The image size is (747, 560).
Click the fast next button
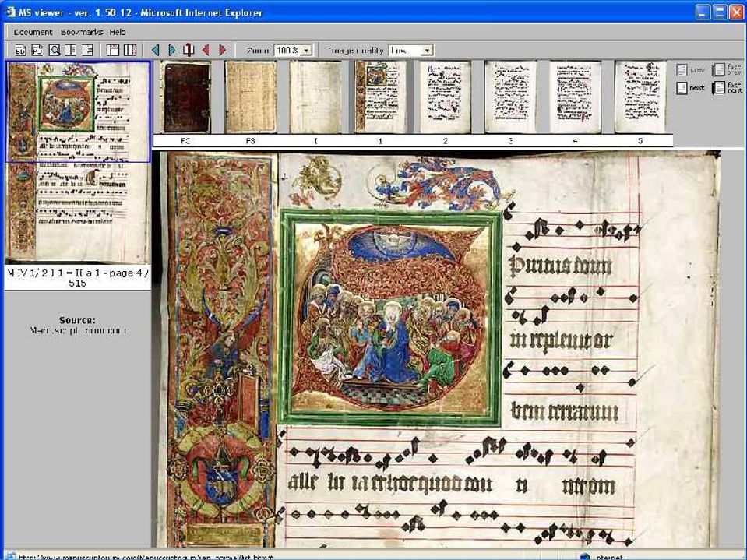[728, 88]
